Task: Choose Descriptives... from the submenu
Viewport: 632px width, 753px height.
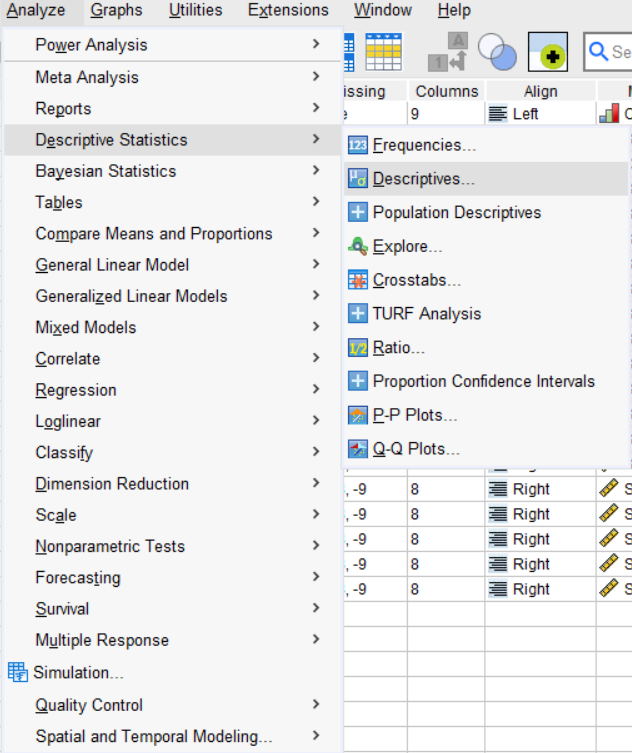Action: point(486,179)
